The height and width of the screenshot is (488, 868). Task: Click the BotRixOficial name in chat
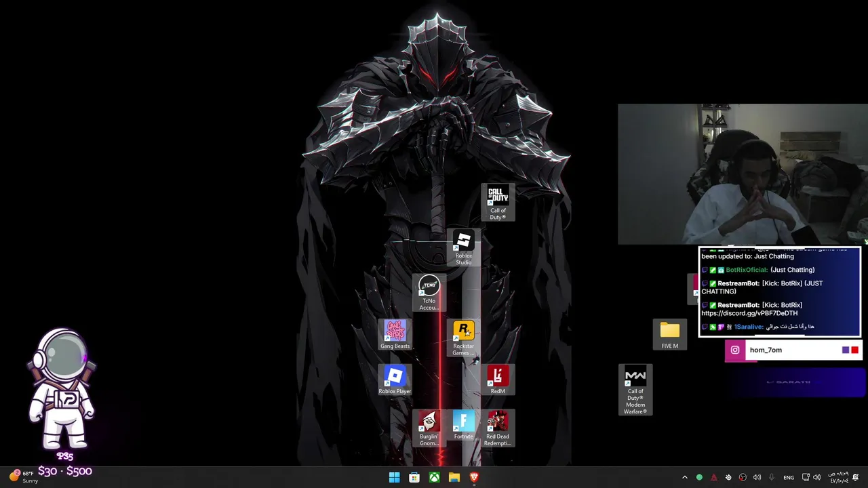click(x=747, y=270)
